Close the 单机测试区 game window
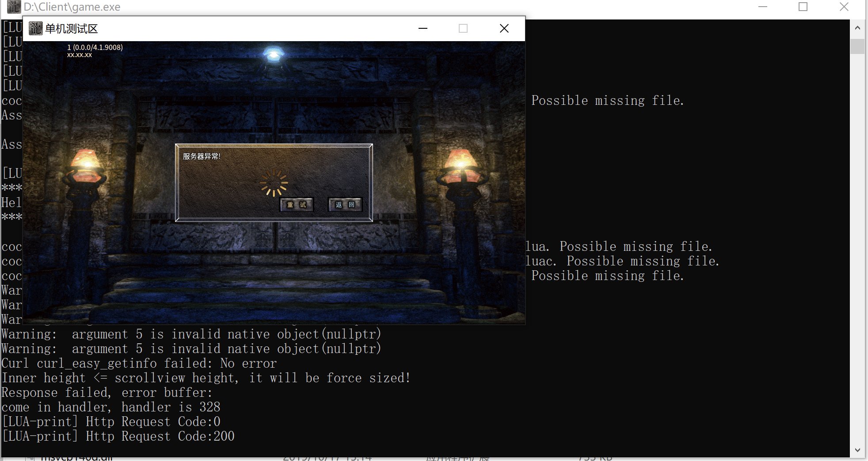This screenshot has width=868, height=461. pyautogui.click(x=504, y=29)
